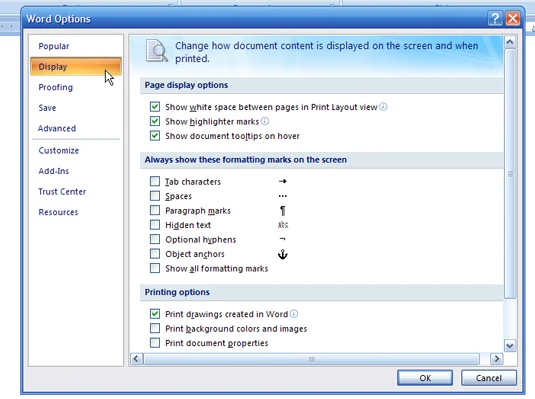Click the tab arrow symbol

pos(283,181)
